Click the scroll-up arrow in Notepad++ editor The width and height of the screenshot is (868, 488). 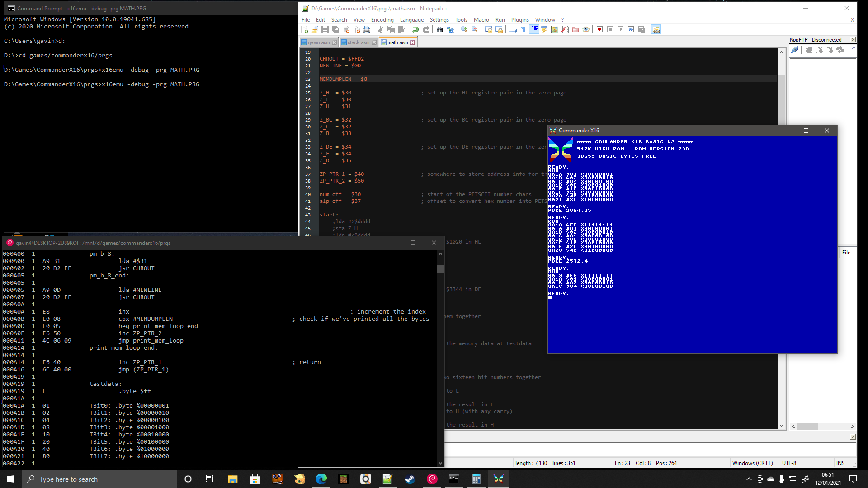pos(781,52)
